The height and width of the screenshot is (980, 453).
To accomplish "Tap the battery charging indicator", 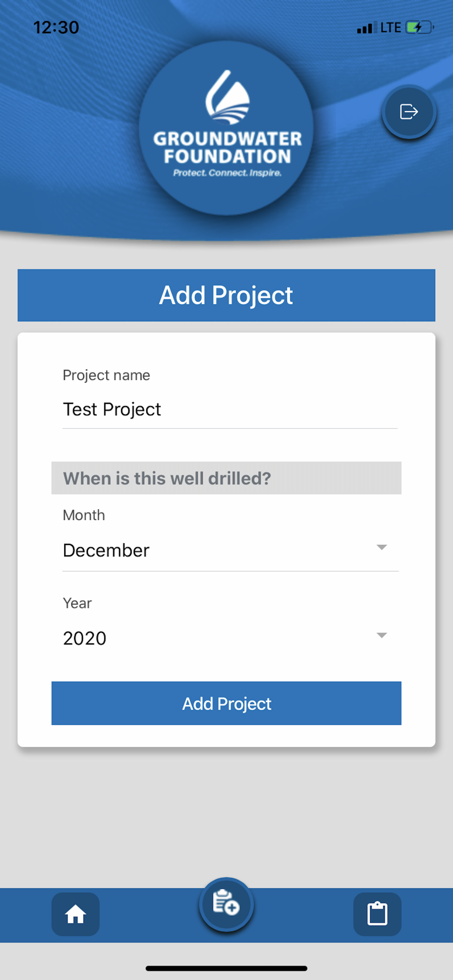I will point(420,27).
